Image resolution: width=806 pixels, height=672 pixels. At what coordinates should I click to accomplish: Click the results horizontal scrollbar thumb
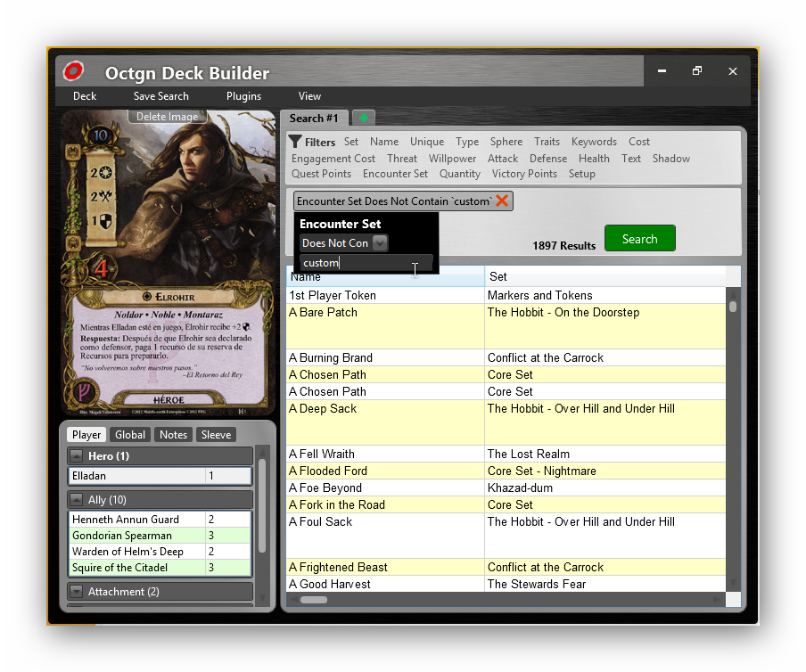pos(314,600)
